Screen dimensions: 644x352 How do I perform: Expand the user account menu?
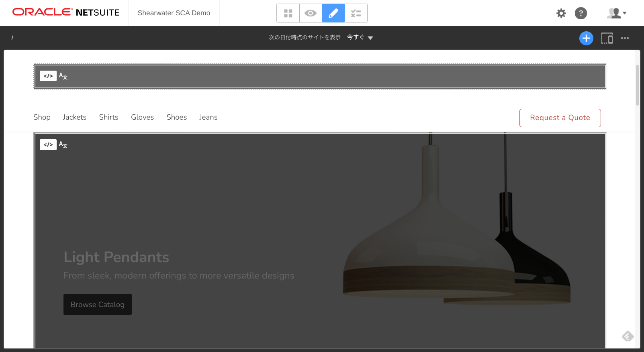click(x=617, y=13)
